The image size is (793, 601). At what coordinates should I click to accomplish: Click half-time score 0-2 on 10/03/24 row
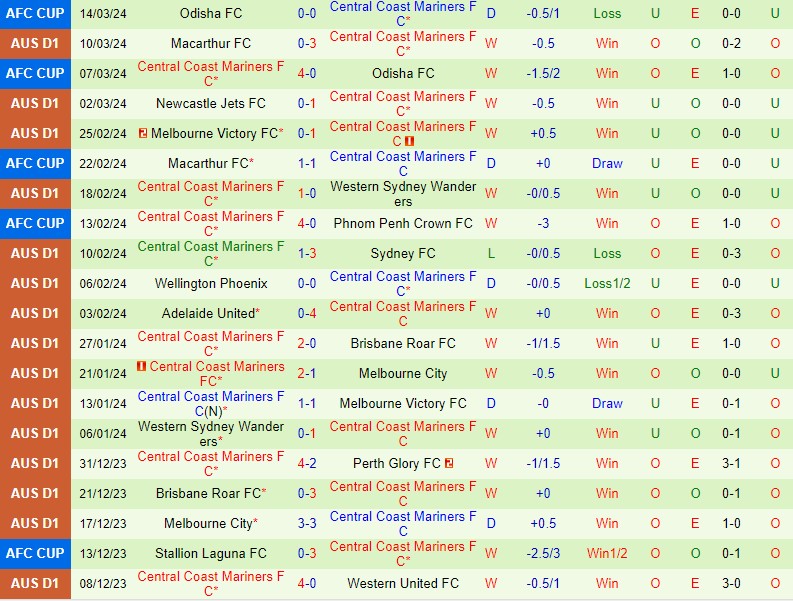(x=731, y=44)
